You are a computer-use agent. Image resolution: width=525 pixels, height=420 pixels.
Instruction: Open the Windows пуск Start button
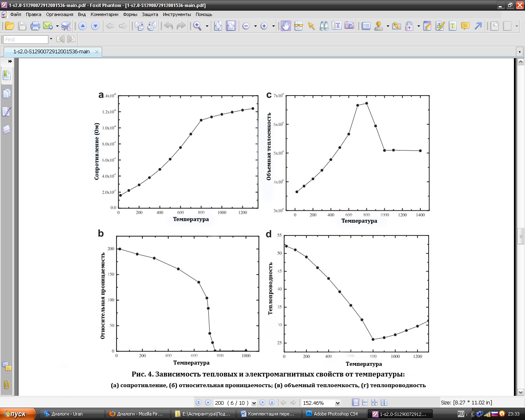point(18,414)
